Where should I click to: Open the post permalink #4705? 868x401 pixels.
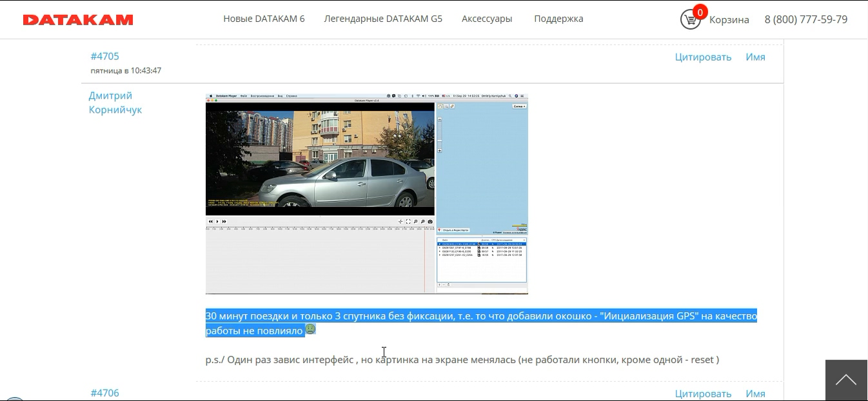click(x=104, y=56)
